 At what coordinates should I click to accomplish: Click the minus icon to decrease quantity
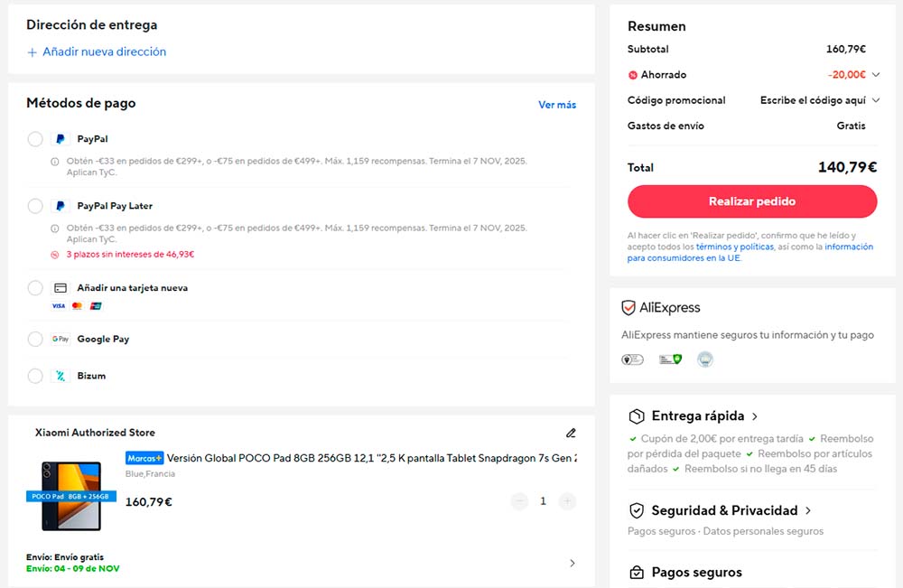click(519, 501)
